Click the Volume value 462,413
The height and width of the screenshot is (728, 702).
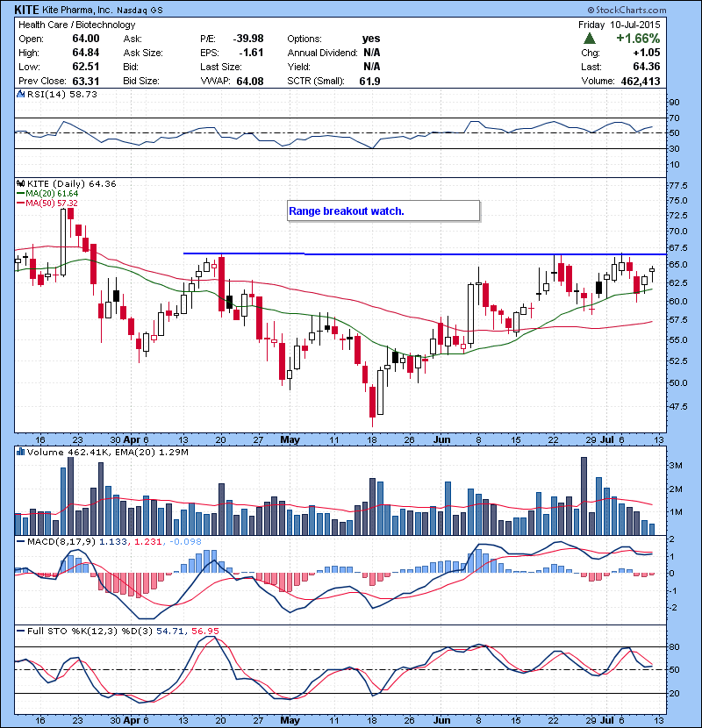point(641,82)
